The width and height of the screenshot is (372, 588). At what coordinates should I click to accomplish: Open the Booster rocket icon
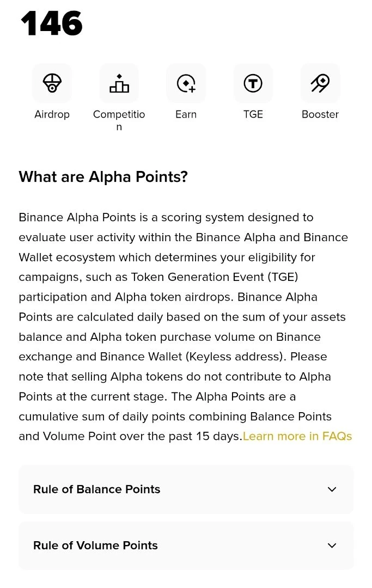point(320,83)
